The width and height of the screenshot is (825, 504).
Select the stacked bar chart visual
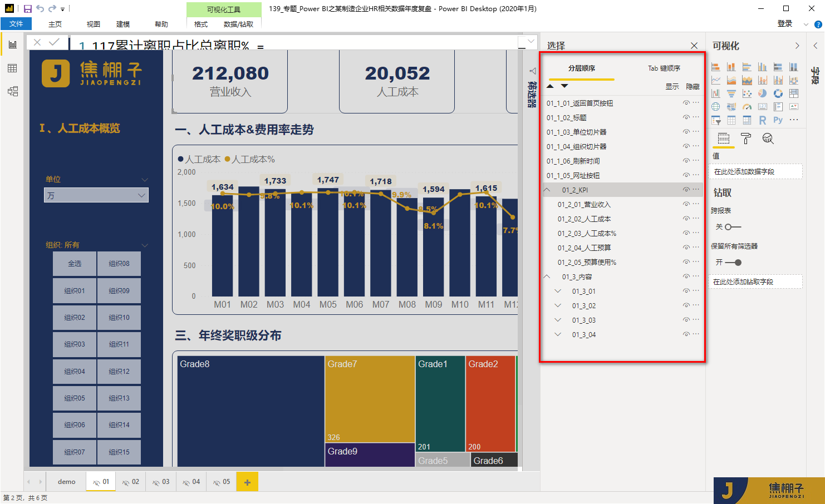coord(716,67)
